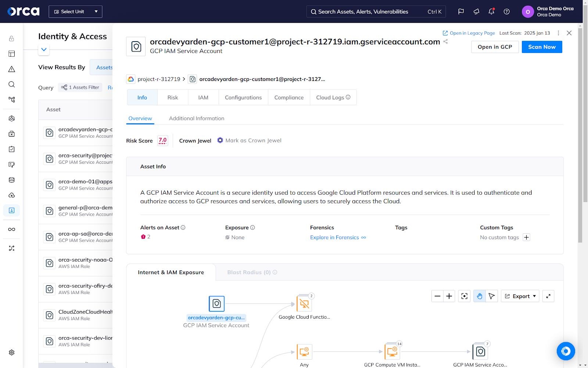Click alerts count 2 on asset
The image size is (588, 368).
point(146,237)
